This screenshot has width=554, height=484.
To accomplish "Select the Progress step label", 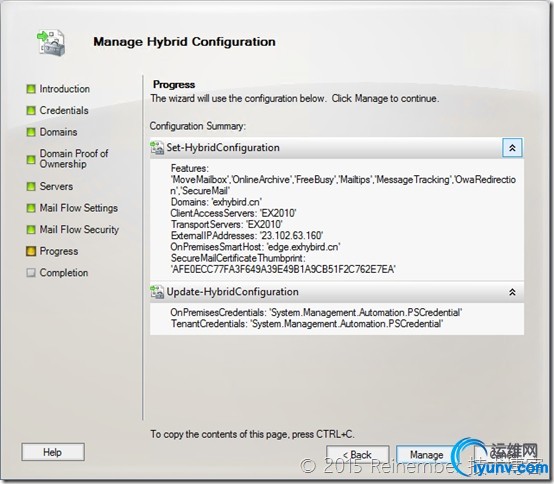I will click(59, 251).
